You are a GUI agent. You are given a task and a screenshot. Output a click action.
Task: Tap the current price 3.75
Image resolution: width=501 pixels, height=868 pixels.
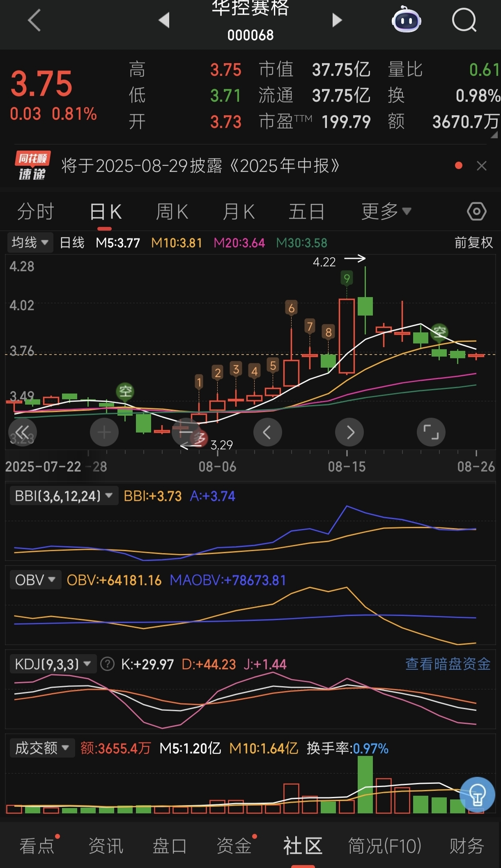tap(41, 84)
